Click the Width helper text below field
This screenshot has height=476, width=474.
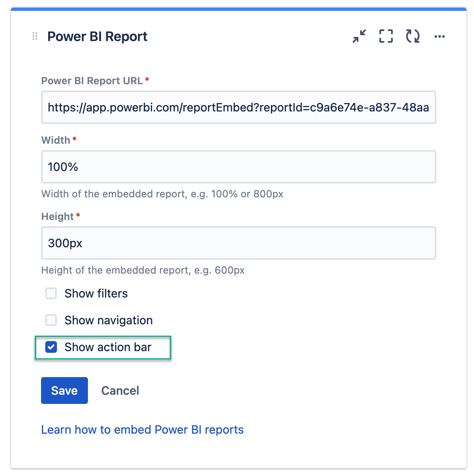pyautogui.click(x=162, y=194)
